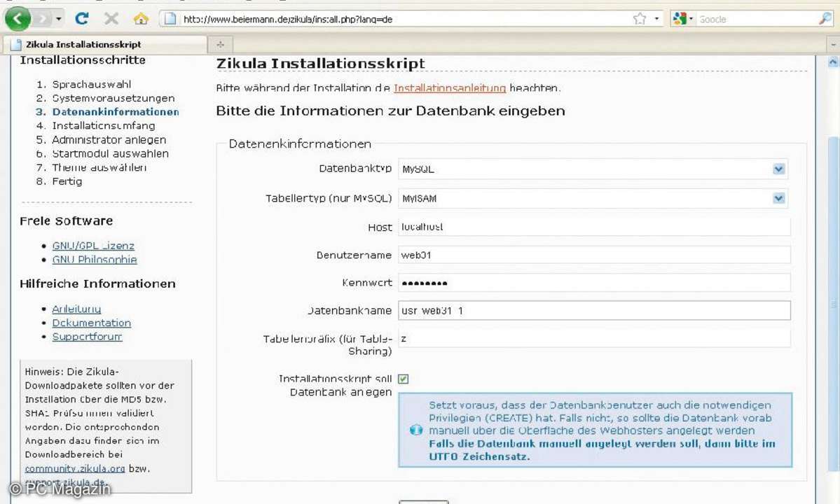Focus the Google search box
This screenshot has width=840, height=504.
click(757, 20)
